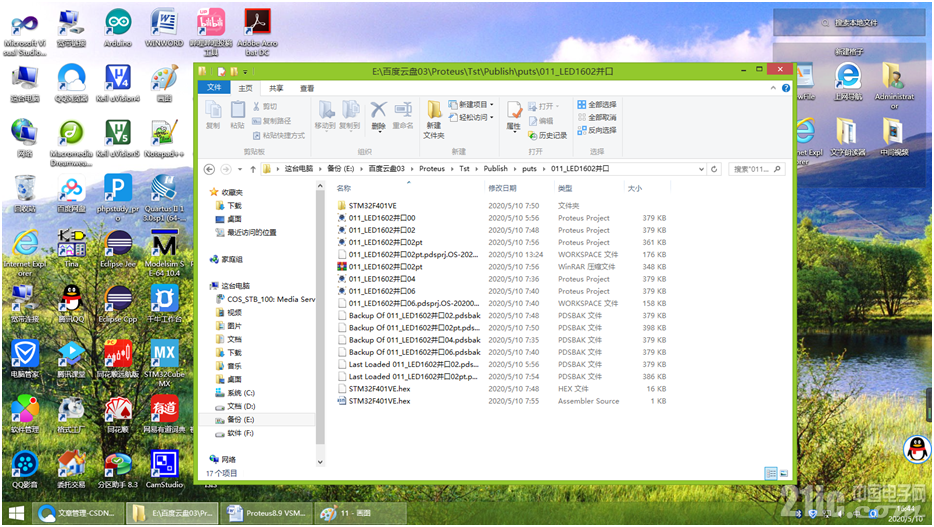This screenshot has width=934, height=527.
Task: Switch to the 共享 (Share) tab
Action: tap(276, 88)
